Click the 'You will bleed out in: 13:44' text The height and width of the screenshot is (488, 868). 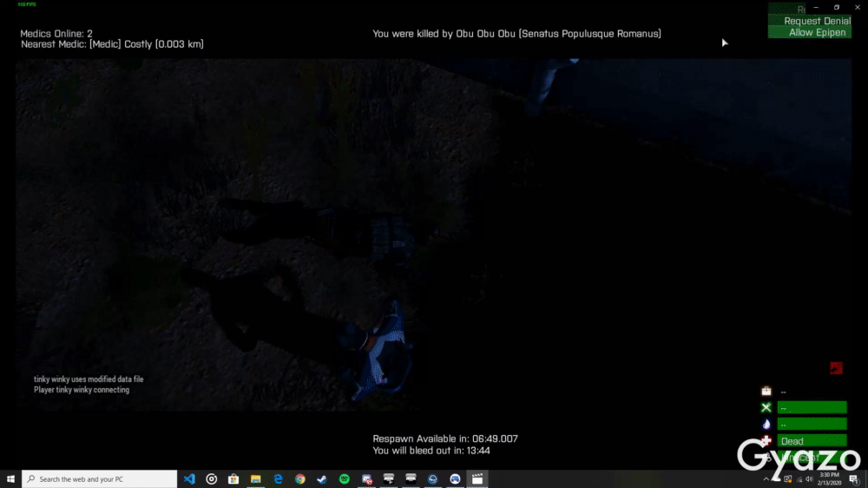point(431,451)
